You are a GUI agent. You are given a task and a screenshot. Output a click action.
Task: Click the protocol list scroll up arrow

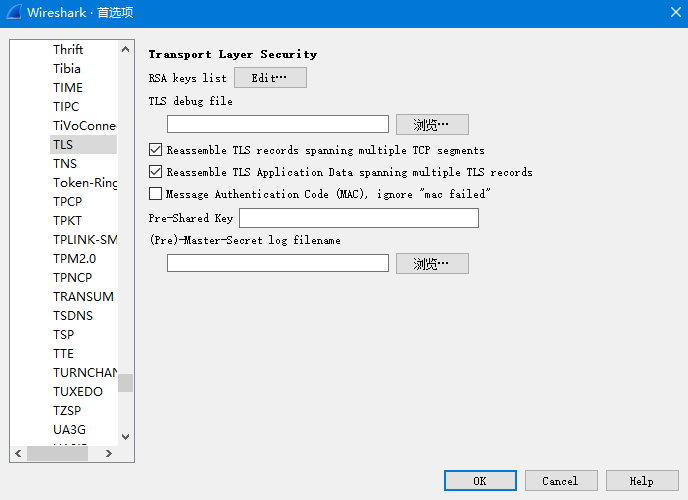[125, 49]
